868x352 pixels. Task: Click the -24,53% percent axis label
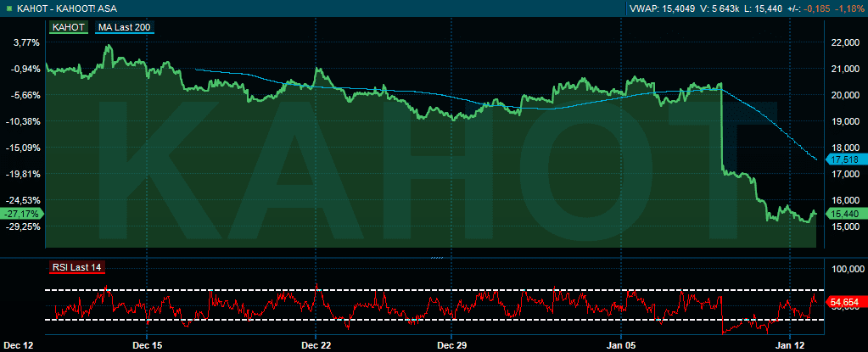(21, 200)
